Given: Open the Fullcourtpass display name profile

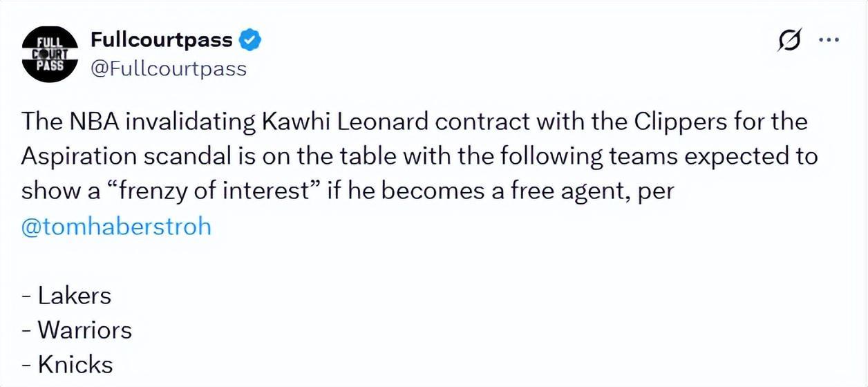Looking at the screenshot, I should tap(162, 40).
